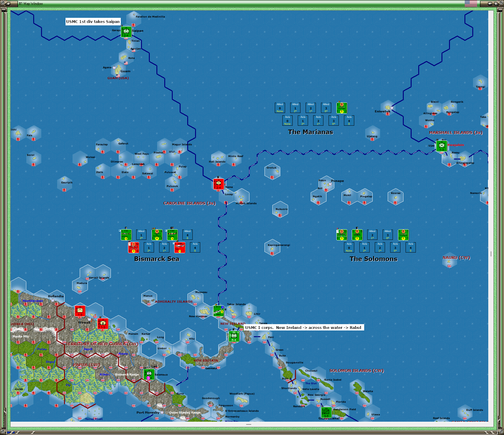This screenshot has height=435, width=504.
Task: Click the 'NAURU (CW)' label
Action: pyautogui.click(x=457, y=258)
